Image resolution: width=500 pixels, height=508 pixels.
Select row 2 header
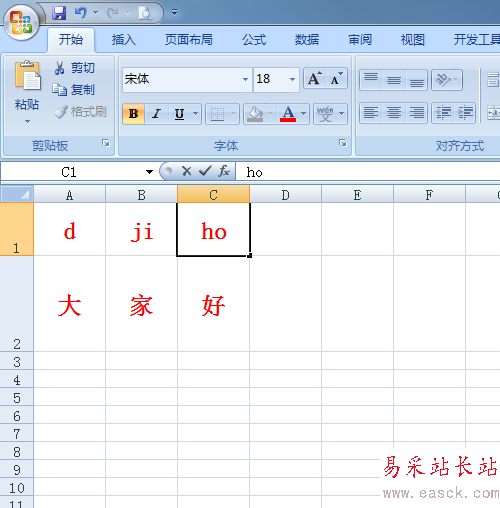coord(17,304)
